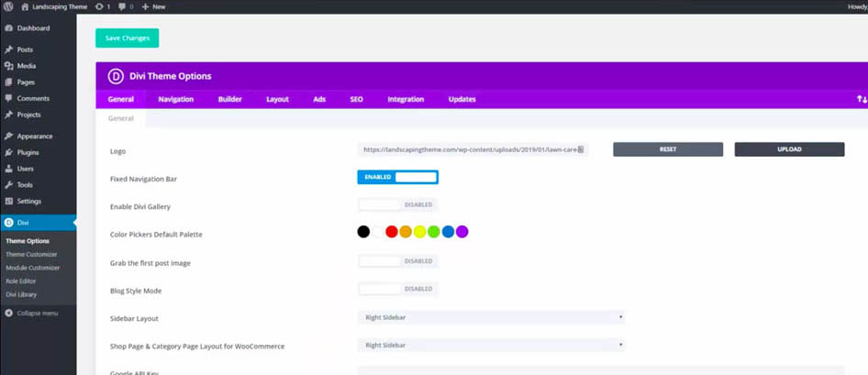
Task: Click the Google API Key input field
Action: pos(601,370)
